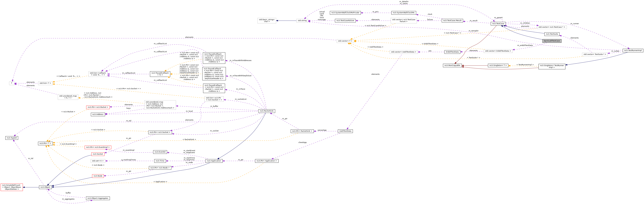Open TracedCallback node with SeqTsSizeHeader
644x204 pixels.
(x=214, y=74)
